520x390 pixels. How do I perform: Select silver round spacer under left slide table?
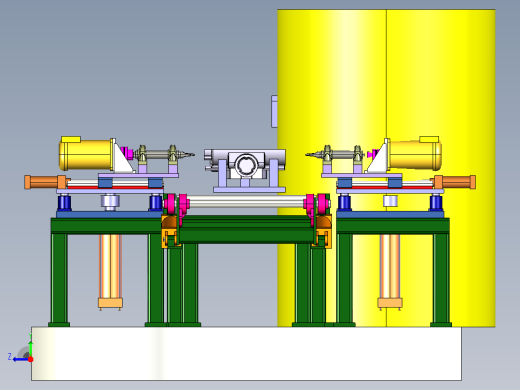pos(110,202)
